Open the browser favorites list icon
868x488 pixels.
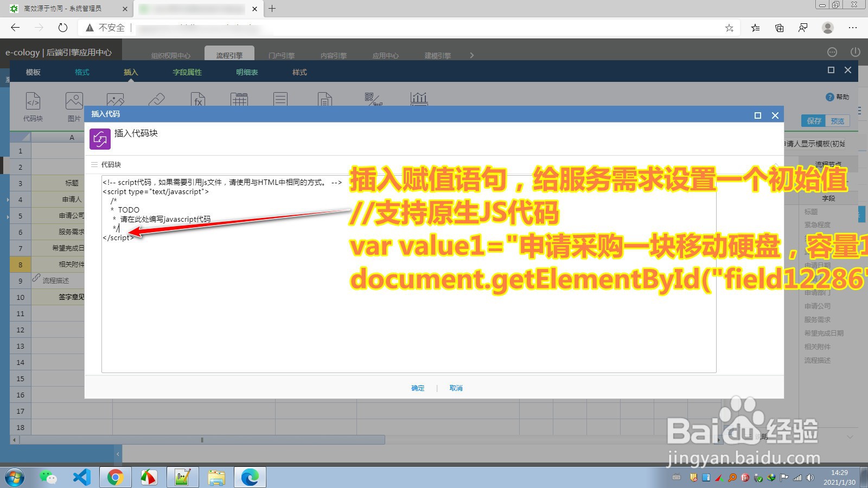(x=755, y=28)
